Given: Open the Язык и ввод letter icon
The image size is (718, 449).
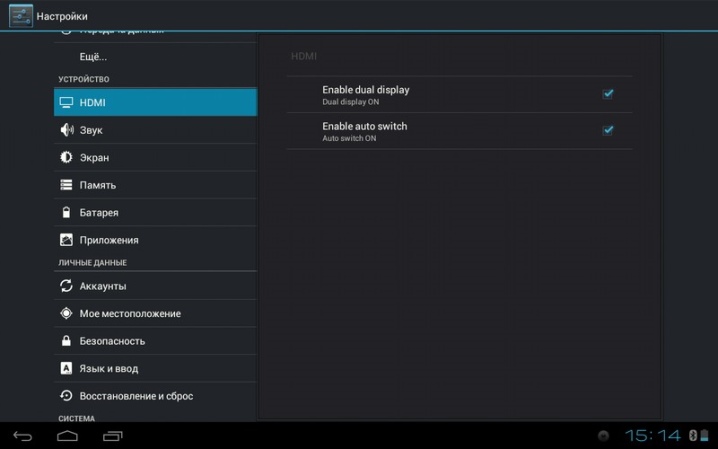Looking at the screenshot, I should tap(66, 368).
